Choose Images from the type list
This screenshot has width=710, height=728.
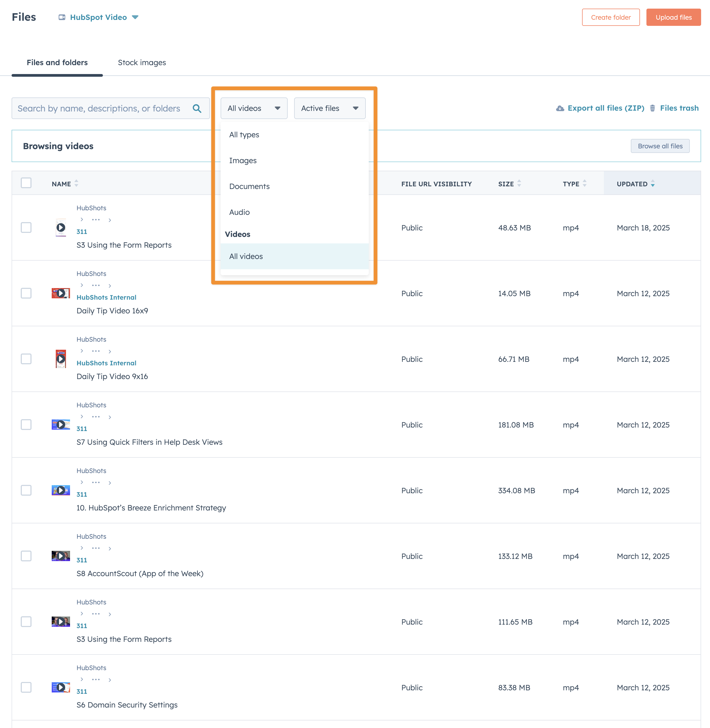pos(243,161)
